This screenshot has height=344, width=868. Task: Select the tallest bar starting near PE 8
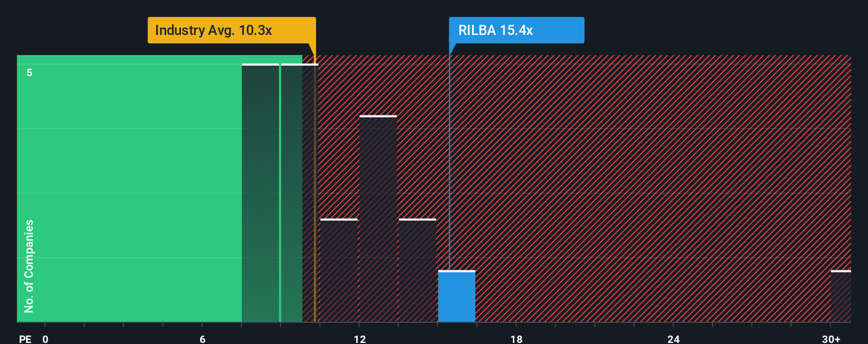[x=260, y=193]
